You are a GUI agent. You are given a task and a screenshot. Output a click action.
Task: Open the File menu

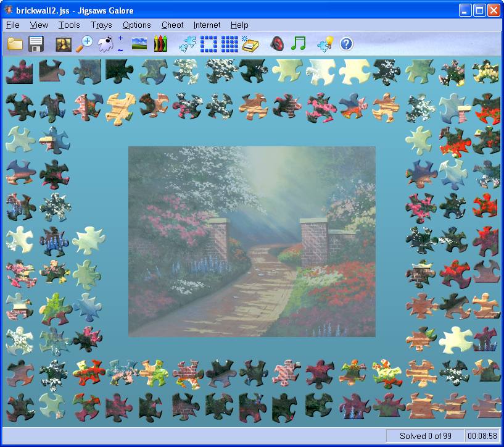13,25
